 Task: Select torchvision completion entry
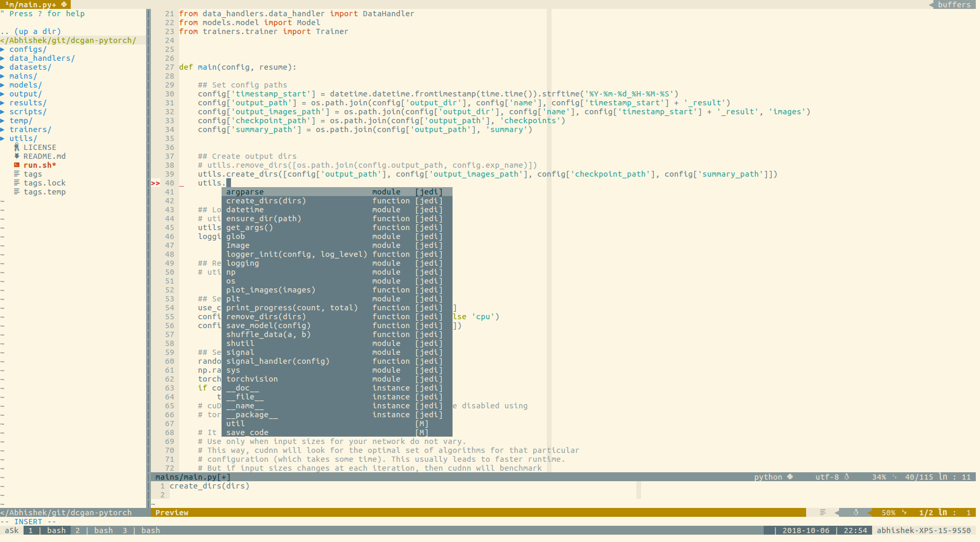[x=337, y=379]
